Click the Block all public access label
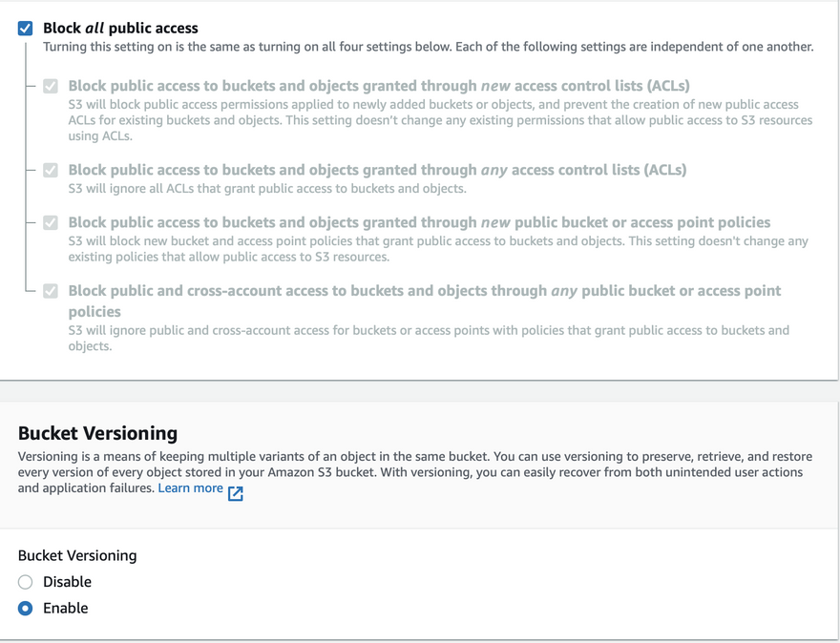The width and height of the screenshot is (840, 643). [x=120, y=28]
